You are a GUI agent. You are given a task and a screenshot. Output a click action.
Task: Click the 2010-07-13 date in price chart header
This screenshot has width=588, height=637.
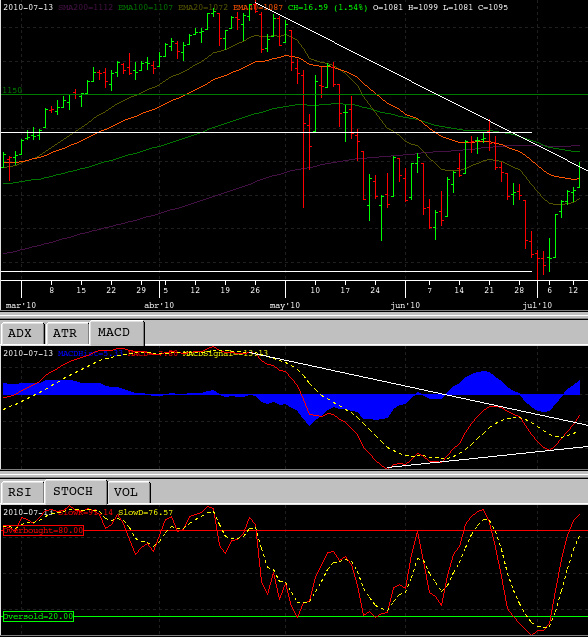(28, 7)
